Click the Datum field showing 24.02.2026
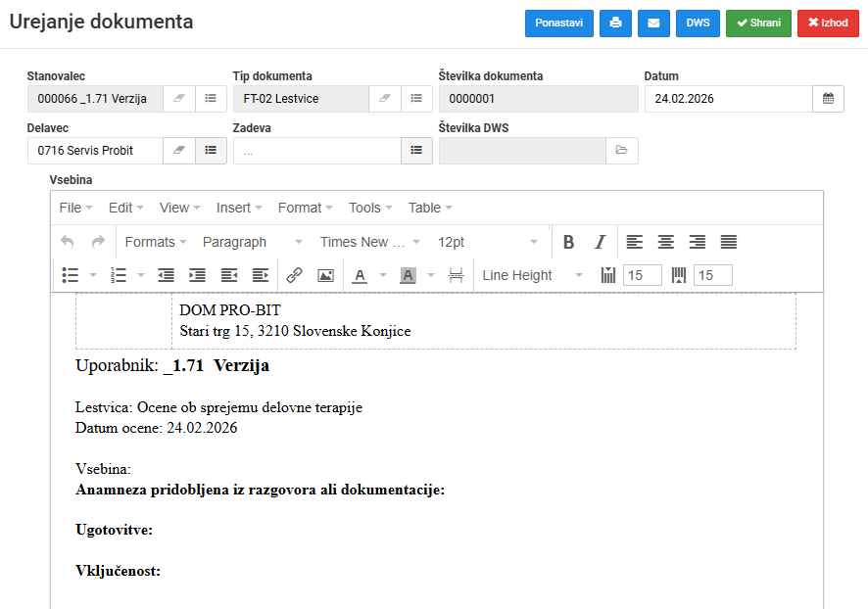The image size is (868, 609). 729,99
